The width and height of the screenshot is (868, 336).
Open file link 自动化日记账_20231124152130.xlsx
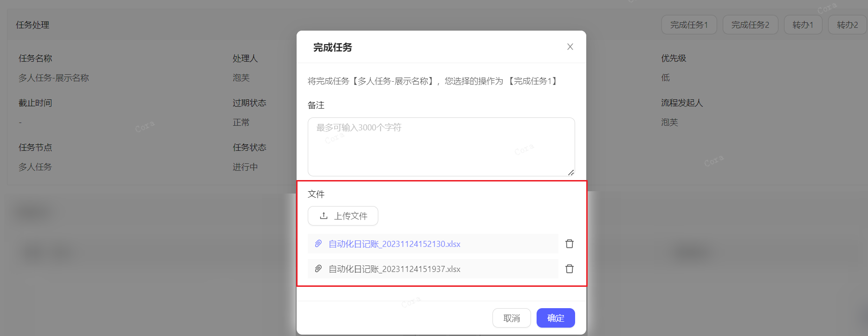pos(395,244)
